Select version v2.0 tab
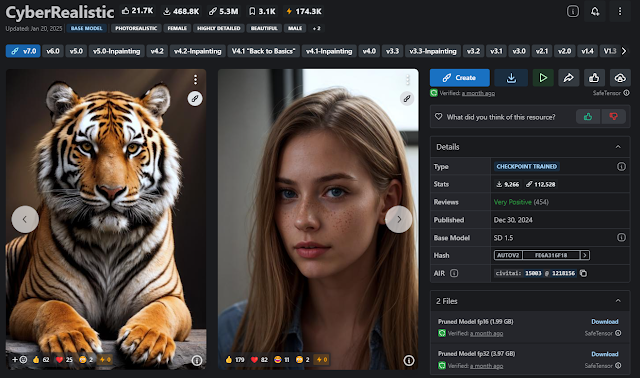640x378 pixels. click(x=564, y=51)
